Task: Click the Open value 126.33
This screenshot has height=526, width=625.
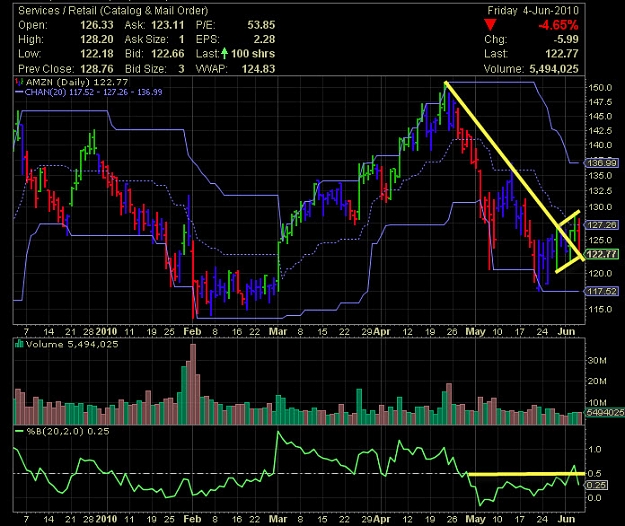Action: (x=97, y=25)
